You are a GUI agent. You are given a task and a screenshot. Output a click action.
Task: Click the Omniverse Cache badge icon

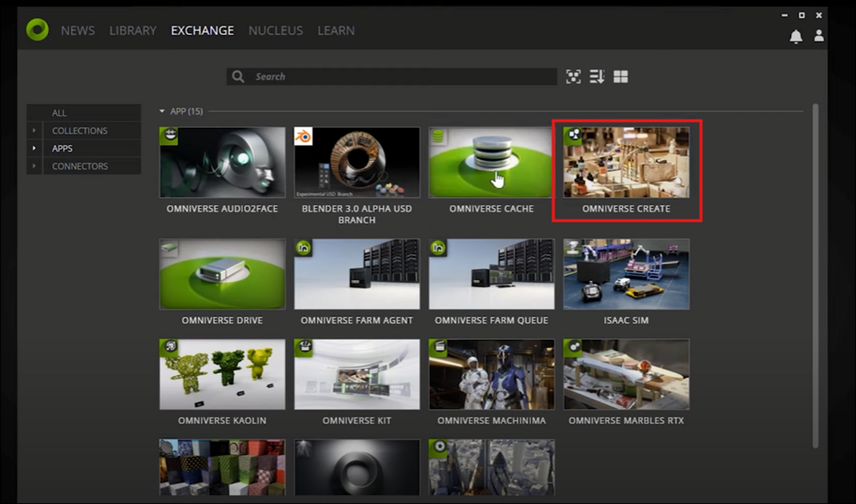tap(438, 136)
